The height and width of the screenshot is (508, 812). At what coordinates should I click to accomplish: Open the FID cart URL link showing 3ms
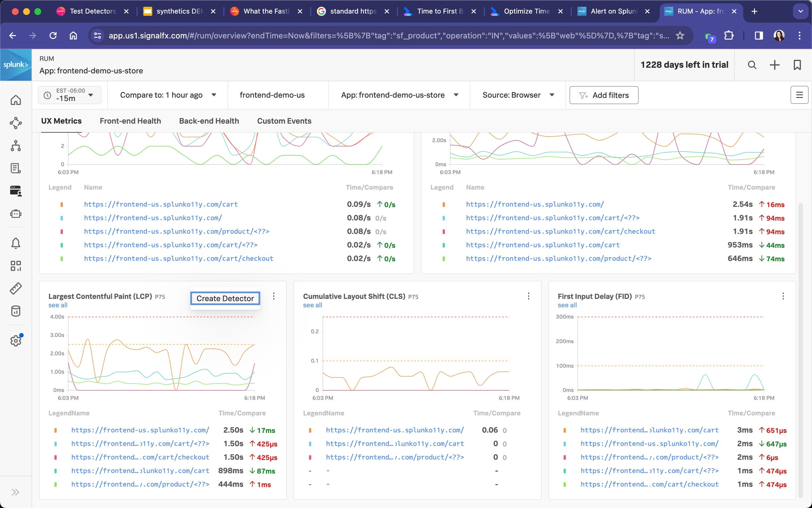point(650,430)
